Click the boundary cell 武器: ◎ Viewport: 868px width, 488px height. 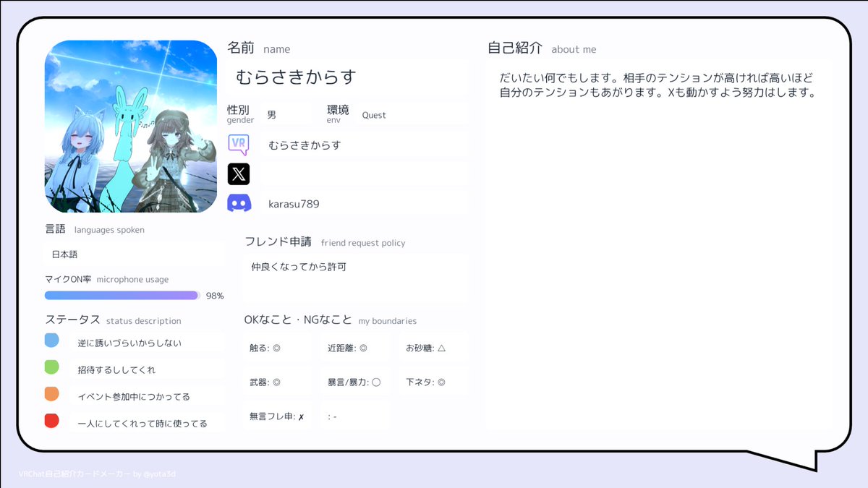(278, 382)
